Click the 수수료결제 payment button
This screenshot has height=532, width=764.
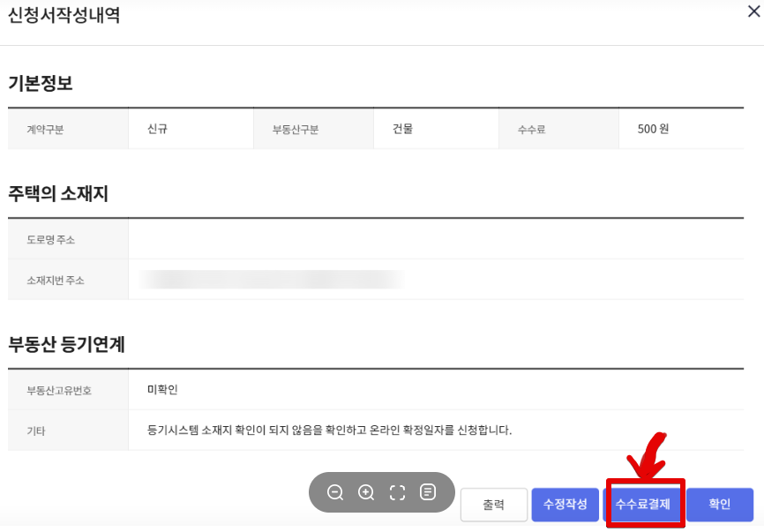tap(644, 504)
